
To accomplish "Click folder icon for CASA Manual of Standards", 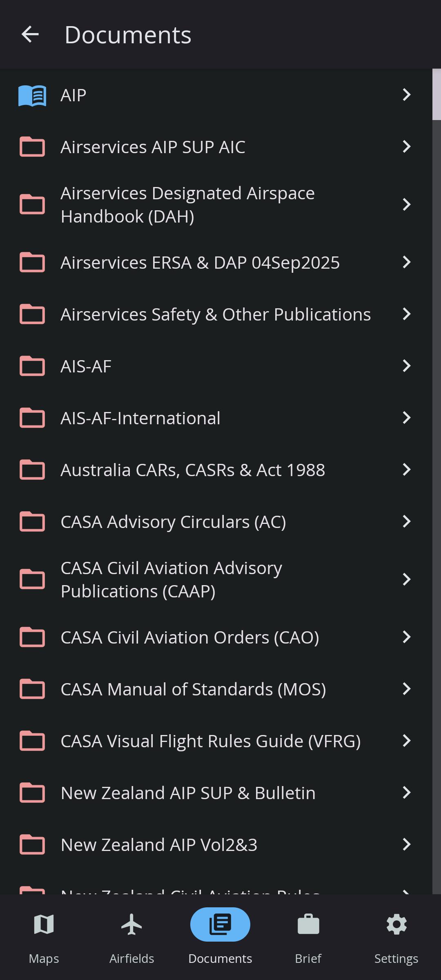I will tap(32, 689).
